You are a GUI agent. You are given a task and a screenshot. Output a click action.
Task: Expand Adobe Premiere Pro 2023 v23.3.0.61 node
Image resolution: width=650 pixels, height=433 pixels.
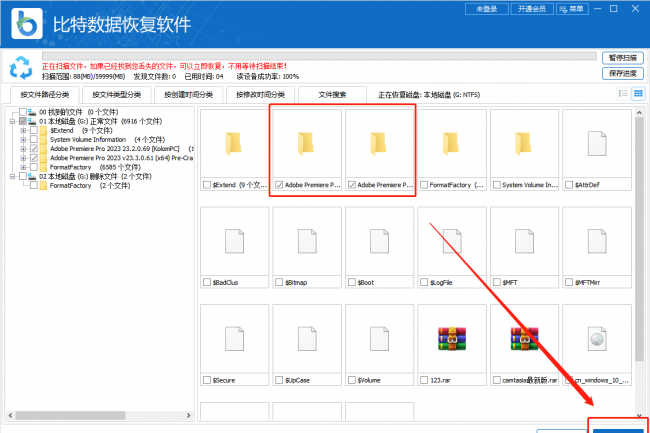[x=24, y=158]
